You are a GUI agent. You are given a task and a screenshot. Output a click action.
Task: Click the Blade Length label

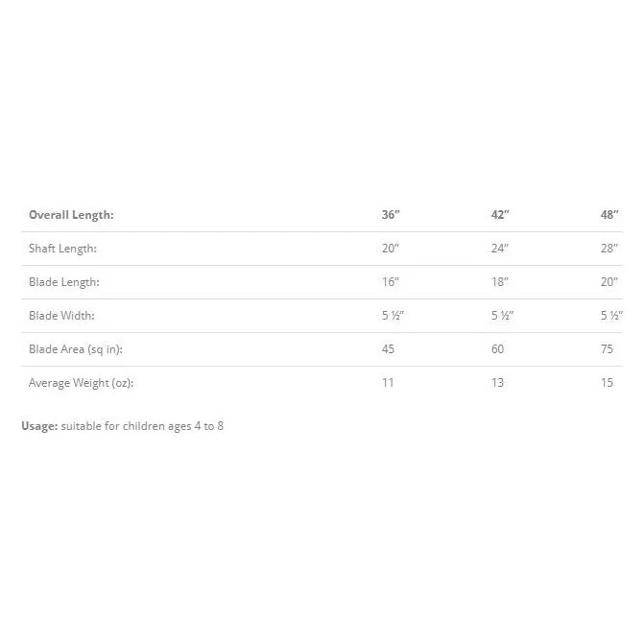pyautogui.click(x=64, y=282)
